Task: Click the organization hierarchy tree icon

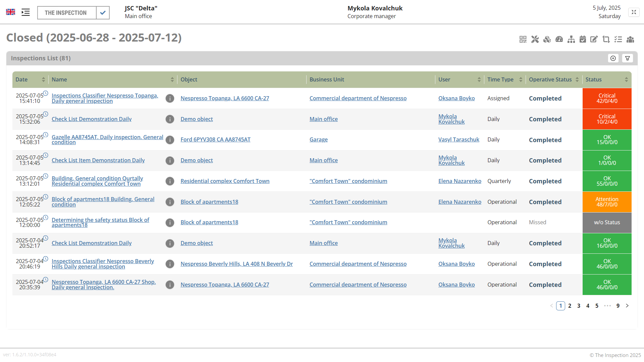Action: point(571,40)
